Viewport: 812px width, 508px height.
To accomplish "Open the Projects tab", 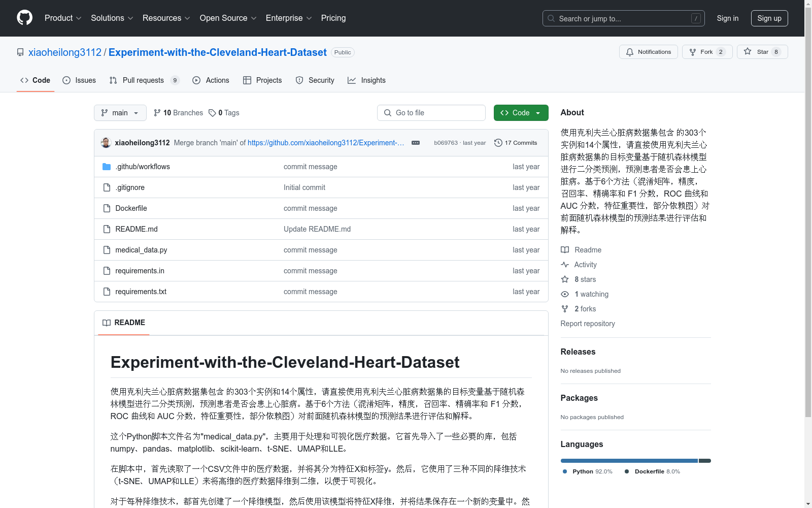I will coord(262,80).
